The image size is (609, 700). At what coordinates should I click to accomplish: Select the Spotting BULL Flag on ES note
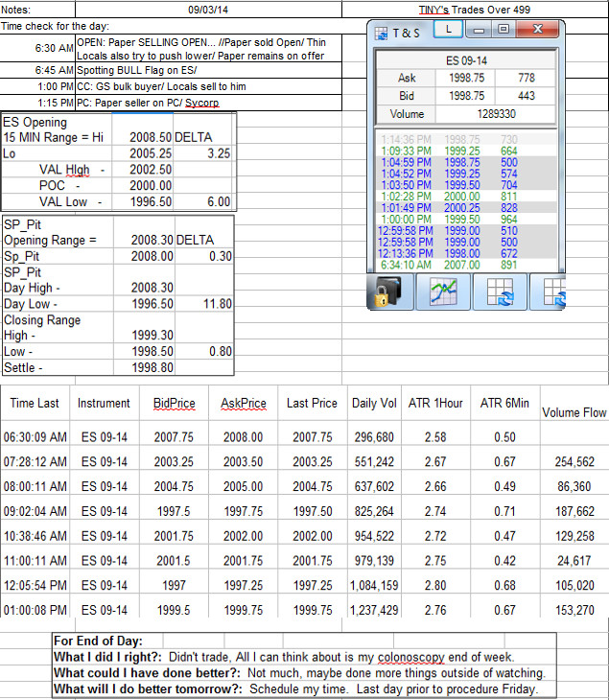(x=208, y=70)
